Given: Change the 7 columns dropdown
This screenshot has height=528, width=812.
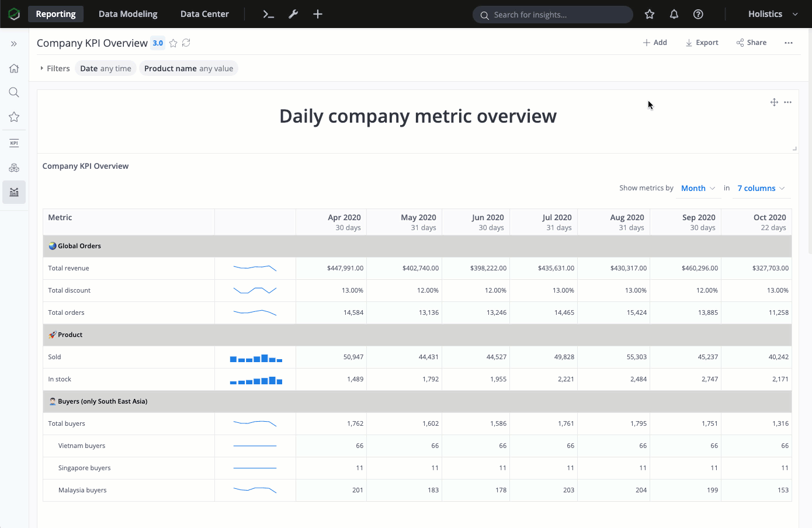Looking at the screenshot, I should click(x=760, y=187).
